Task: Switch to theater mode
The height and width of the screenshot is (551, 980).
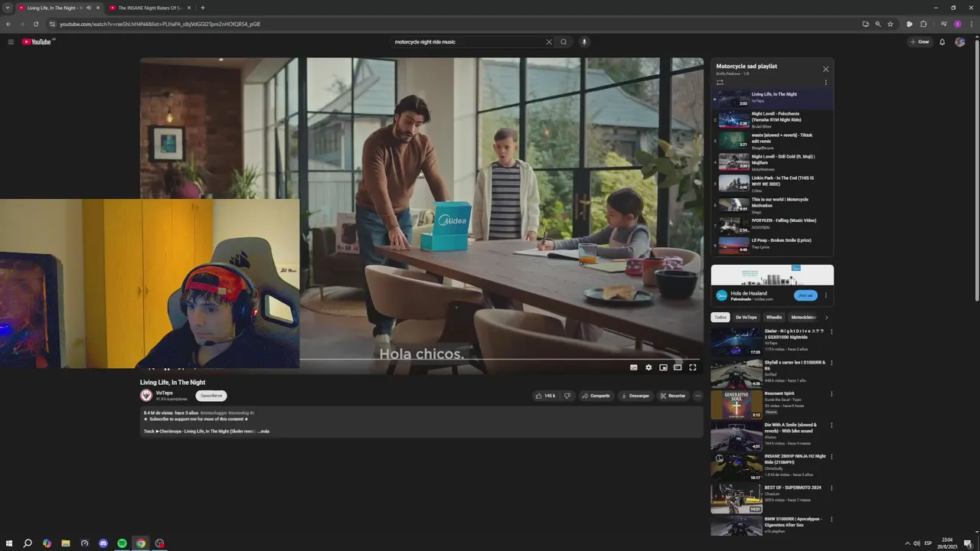Action: (678, 367)
